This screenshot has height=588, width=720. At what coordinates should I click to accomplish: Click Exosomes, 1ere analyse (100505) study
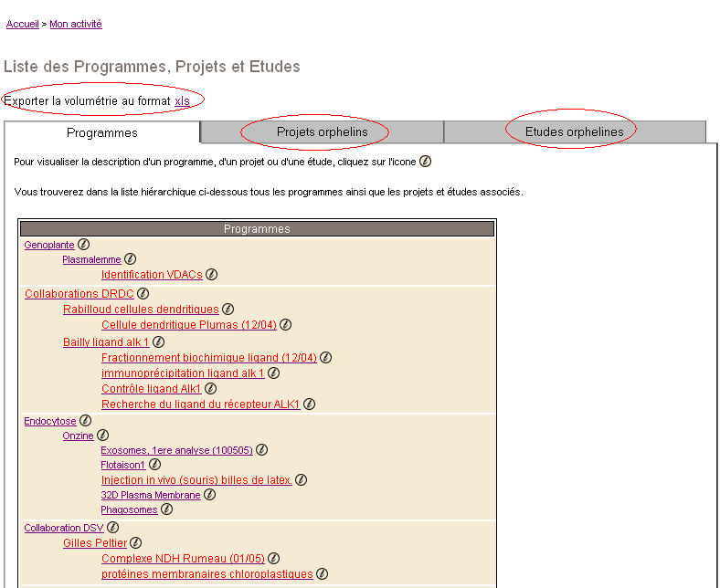coord(176,450)
